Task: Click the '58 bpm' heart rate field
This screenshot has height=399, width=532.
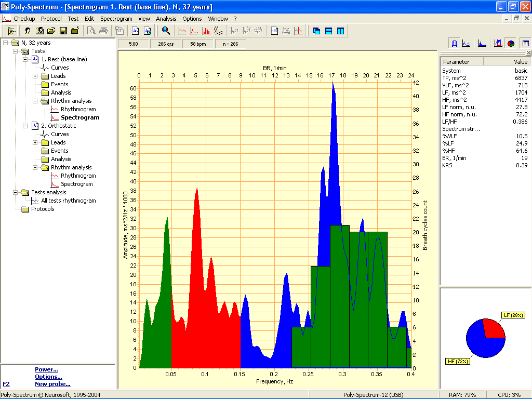Action: (x=198, y=44)
